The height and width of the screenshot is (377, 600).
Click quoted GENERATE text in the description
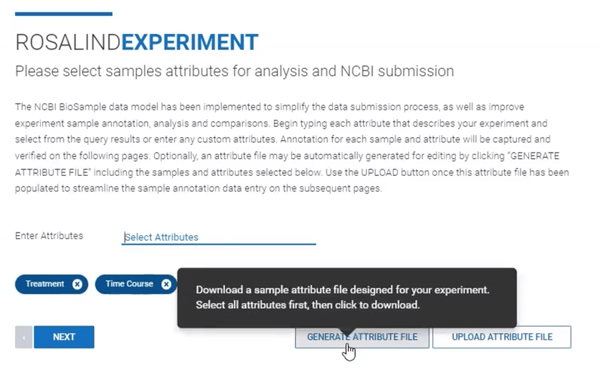click(533, 156)
